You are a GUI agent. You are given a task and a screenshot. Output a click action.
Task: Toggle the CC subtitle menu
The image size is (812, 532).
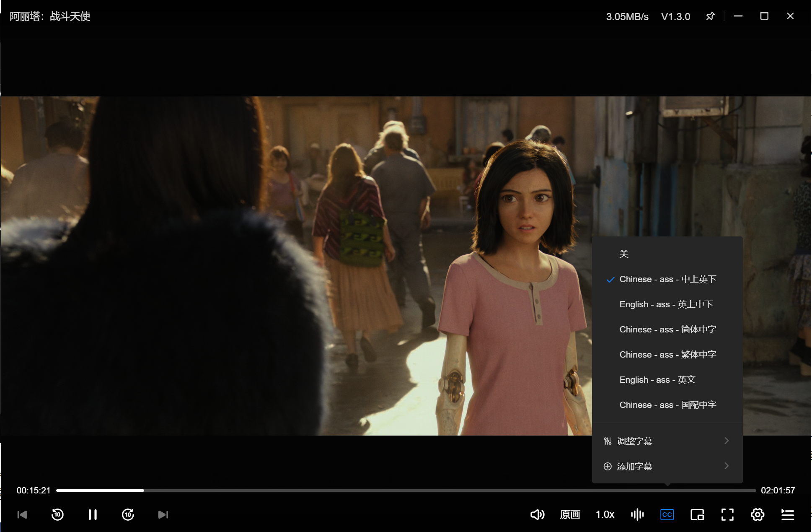tap(667, 514)
